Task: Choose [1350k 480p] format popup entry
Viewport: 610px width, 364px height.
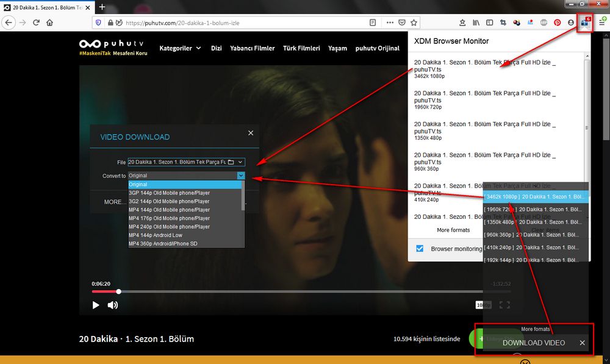Action: (x=536, y=222)
